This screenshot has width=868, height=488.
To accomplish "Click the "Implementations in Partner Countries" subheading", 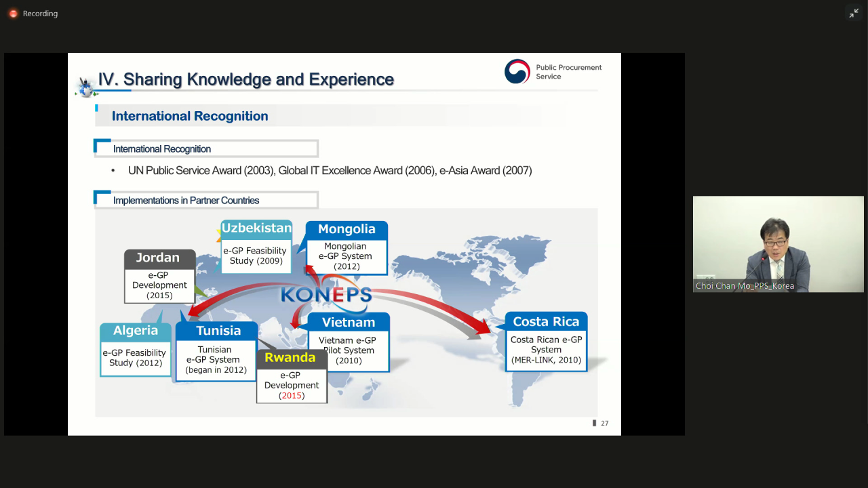I will pyautogui.click(x=186, y=201).
